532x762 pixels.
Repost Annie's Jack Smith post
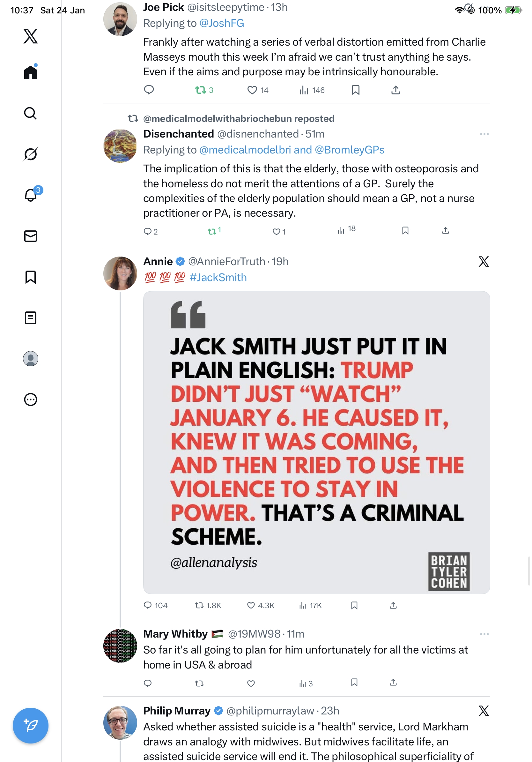pos(199,605)
